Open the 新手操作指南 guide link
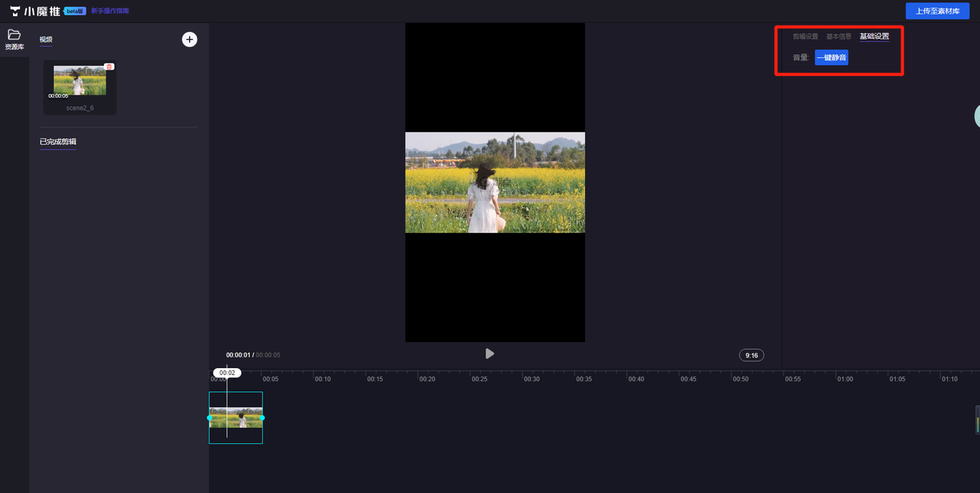 (109, 11)
